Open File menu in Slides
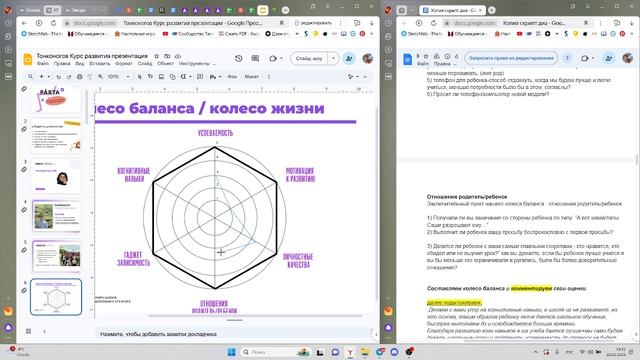 click(43, 64)
